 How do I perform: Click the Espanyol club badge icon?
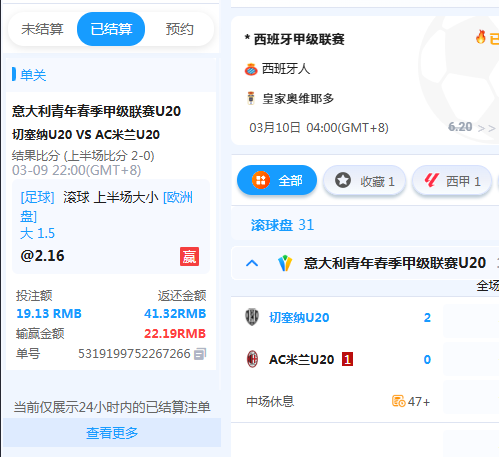coord(251,69)
